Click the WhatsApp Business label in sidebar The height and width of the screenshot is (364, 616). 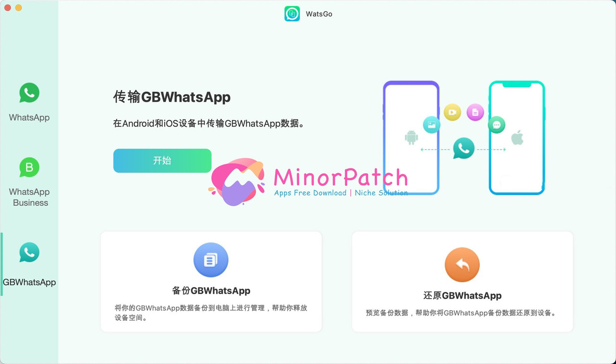click(29, 197)
